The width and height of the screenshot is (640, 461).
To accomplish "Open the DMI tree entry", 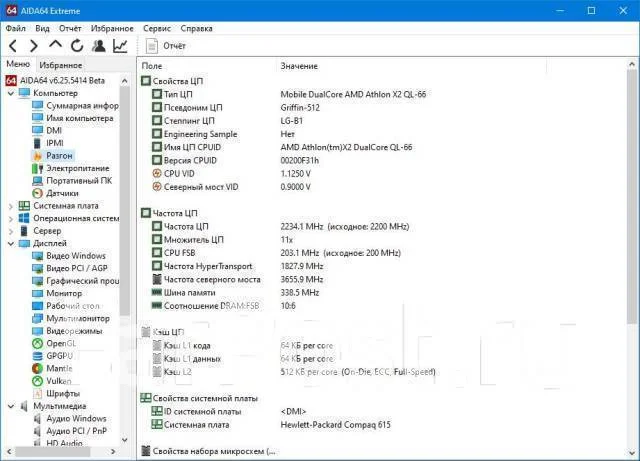I will coord(47,130).
